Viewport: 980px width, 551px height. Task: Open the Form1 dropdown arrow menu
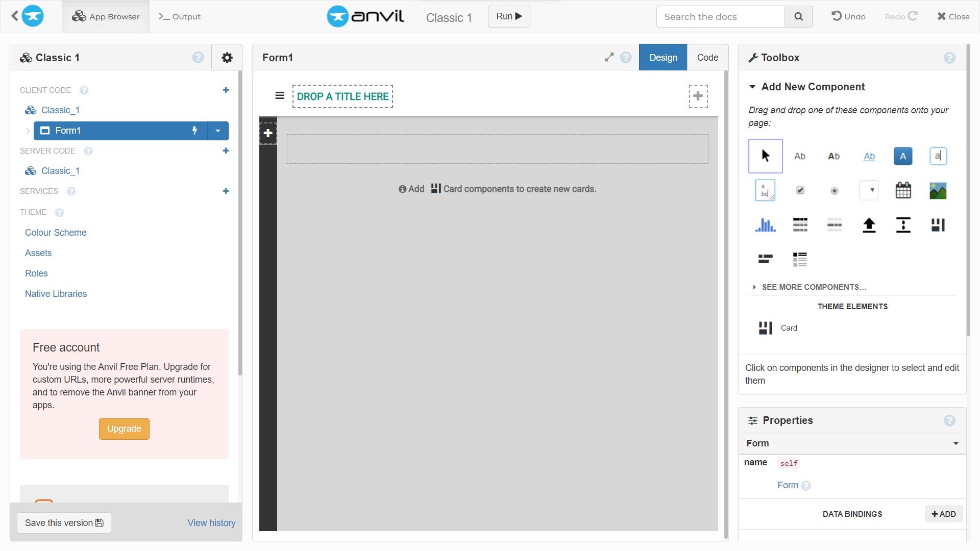pyautogui.click(x=218, y=131)
